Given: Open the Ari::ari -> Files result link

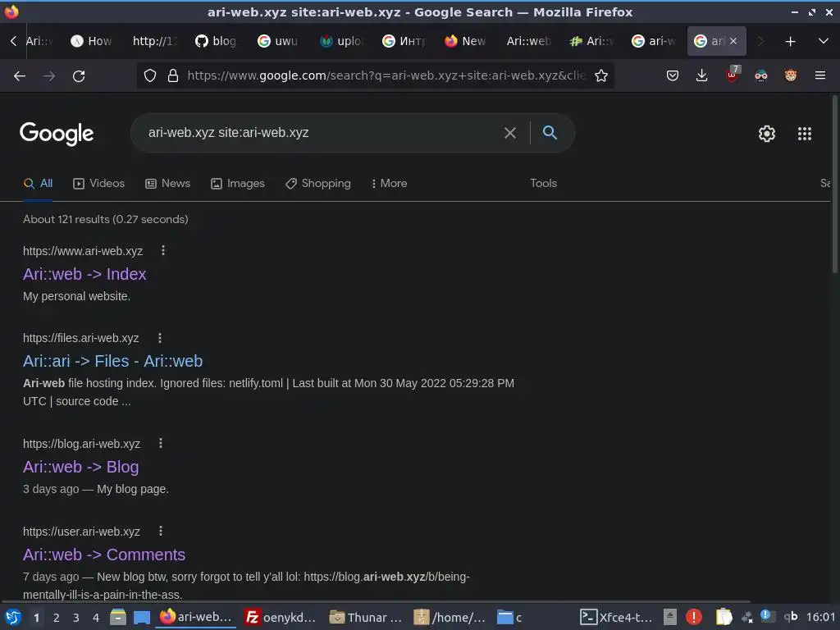Looking at the screenshot, I should [x=112, y=361].
